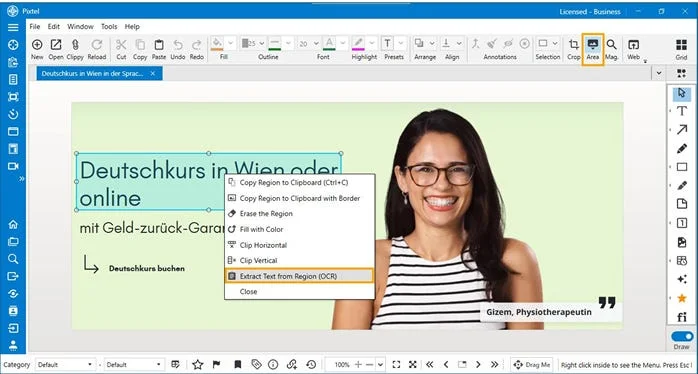Choose Extract Text from Region (OCR)

pyautogui.click(x=299, y=276)
